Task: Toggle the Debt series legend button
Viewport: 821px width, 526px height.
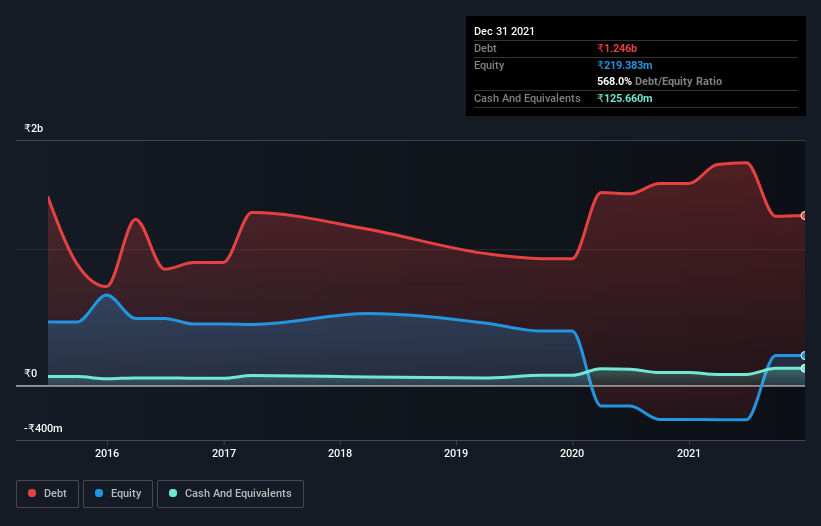Action: (x=48, y=494)
